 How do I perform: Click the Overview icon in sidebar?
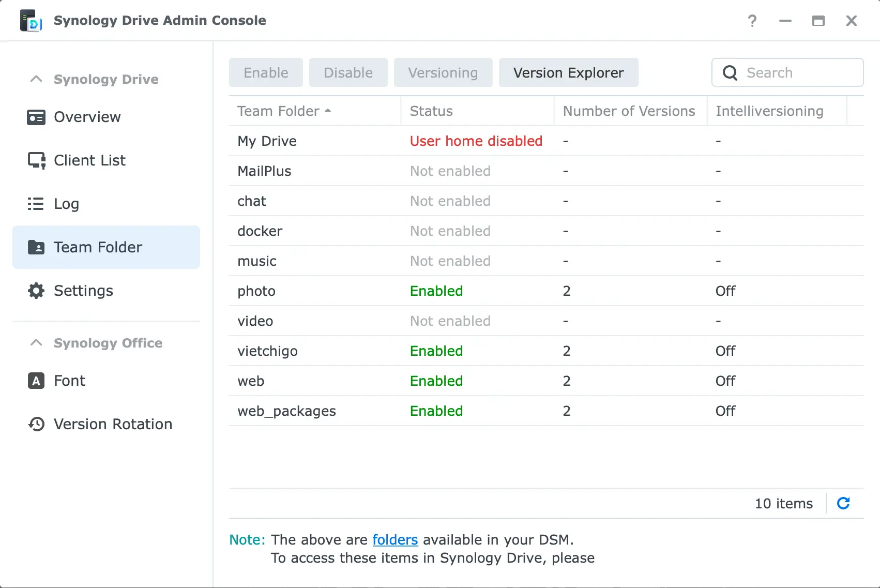[x=36, y=117]
